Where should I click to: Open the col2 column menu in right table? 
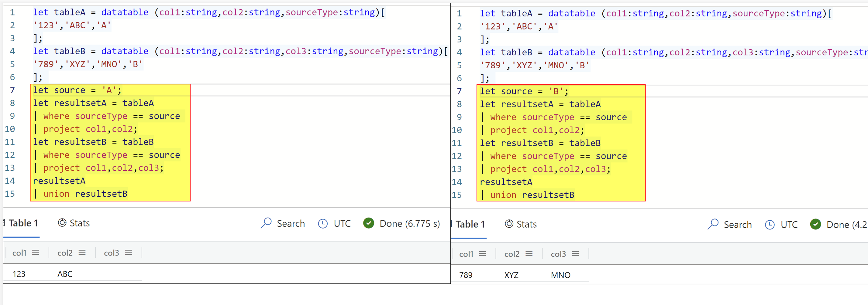point(529,254)
